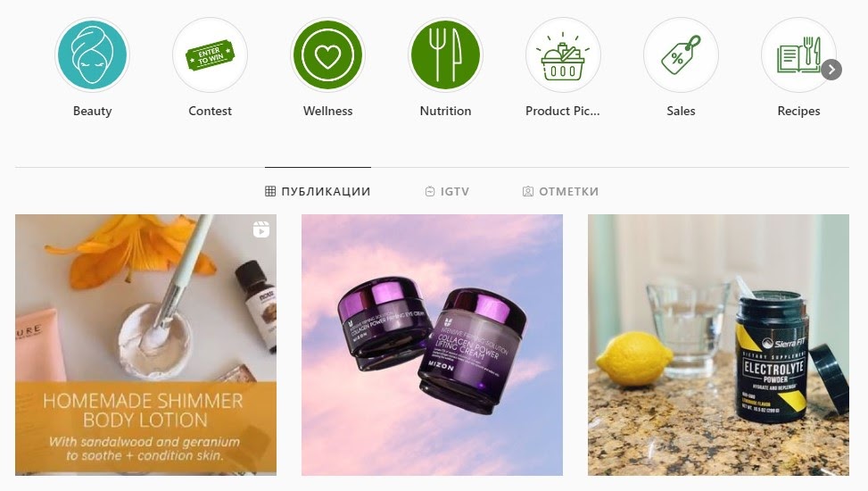Open the Contest ticket highlight

(x=210, y=54)
